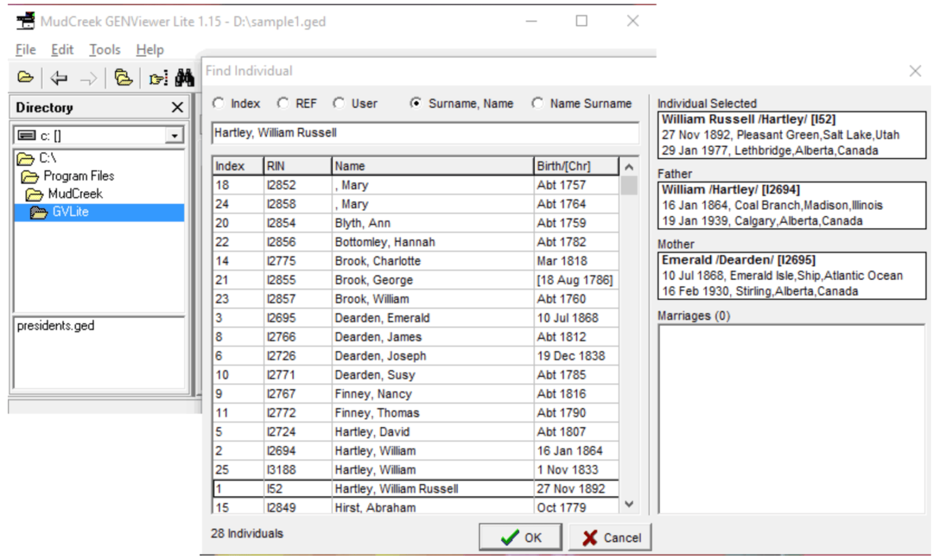This screenshot has width=940, height=560.
Task: Open the Tools menu
Action: coord(104,50)
